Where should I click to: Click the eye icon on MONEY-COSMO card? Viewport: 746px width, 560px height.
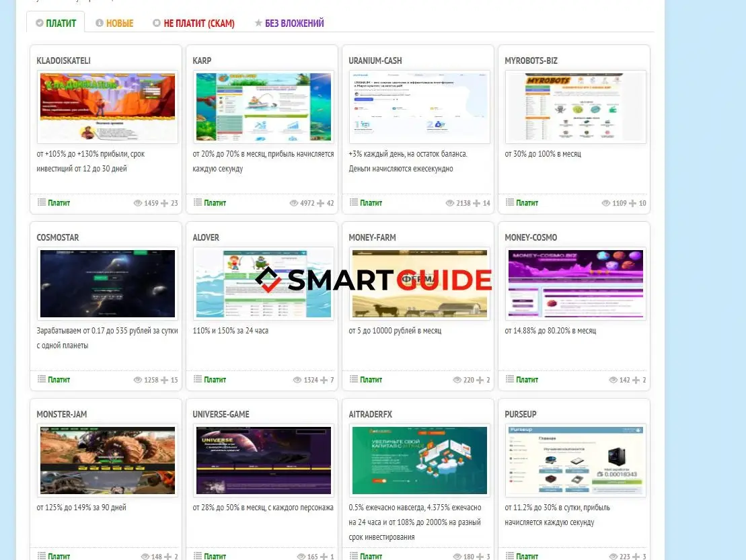613,380
